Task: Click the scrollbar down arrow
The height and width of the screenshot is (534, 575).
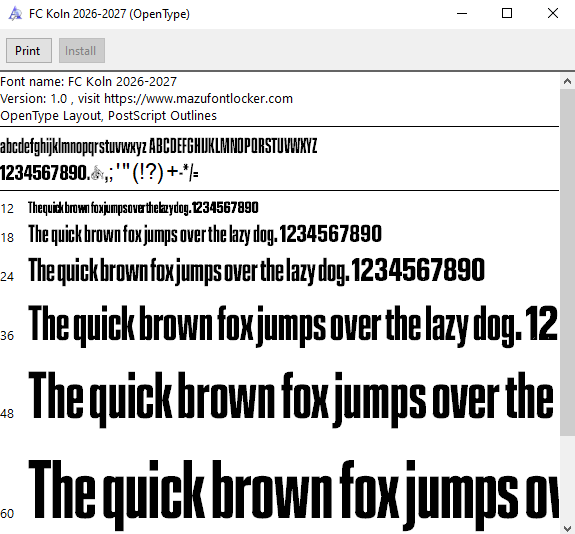Action: pyautogui.click(x=567, y=527)
